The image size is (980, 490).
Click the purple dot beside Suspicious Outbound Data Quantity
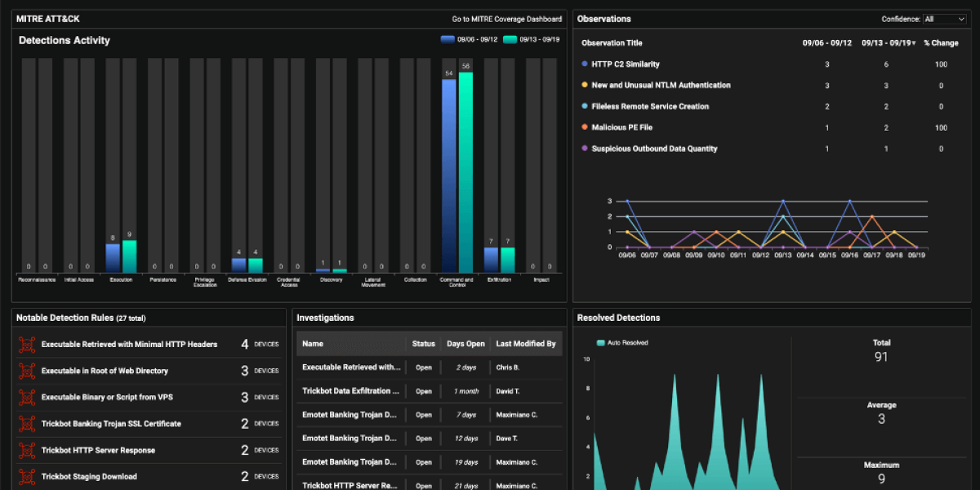coord(585,149)
